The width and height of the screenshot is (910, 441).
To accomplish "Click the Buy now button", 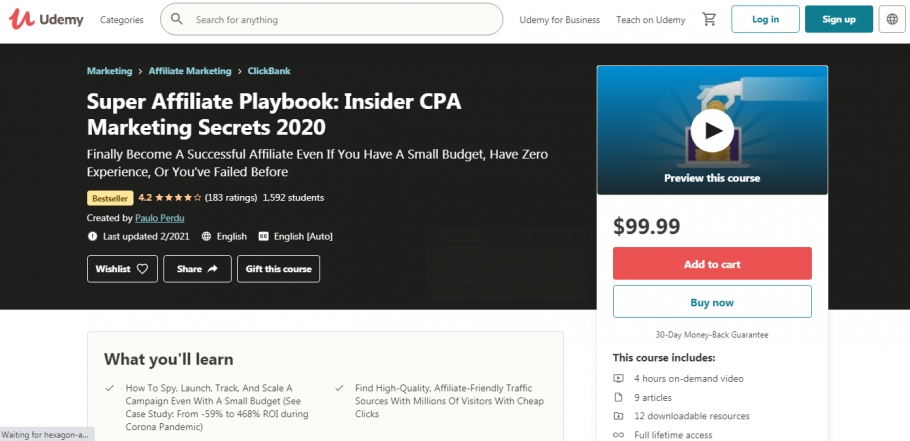I will click(712, 302).
